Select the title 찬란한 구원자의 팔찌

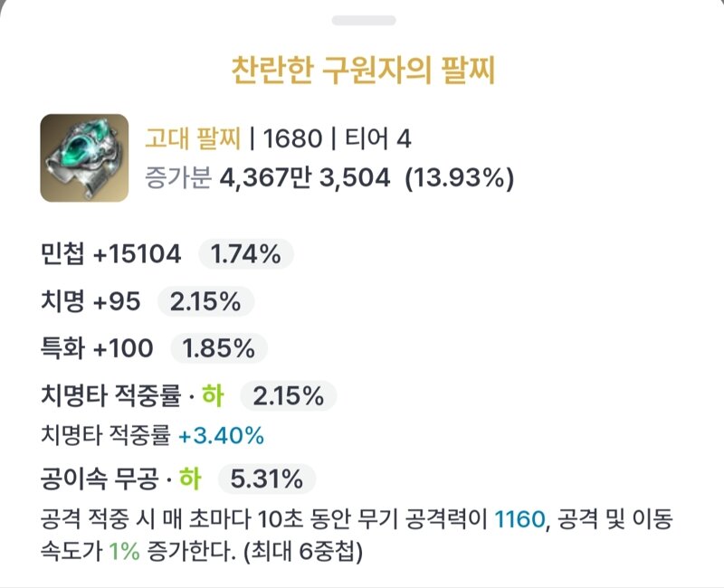click(363, 71)
